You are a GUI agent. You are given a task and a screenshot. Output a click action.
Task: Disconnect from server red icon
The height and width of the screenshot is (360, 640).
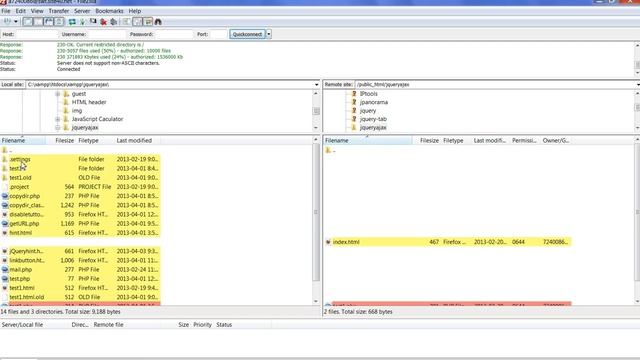tap(103, 22)
